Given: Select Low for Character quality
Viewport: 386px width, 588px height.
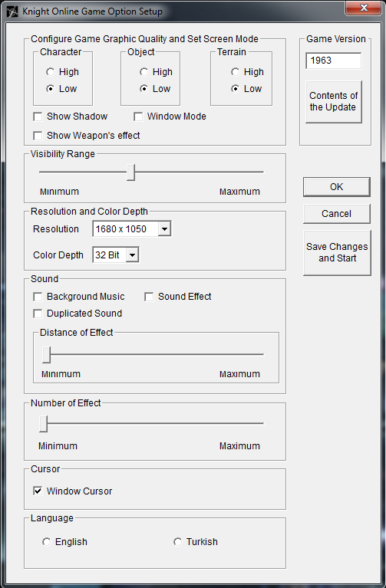Looking at the screenshot, I should (50, 89).
